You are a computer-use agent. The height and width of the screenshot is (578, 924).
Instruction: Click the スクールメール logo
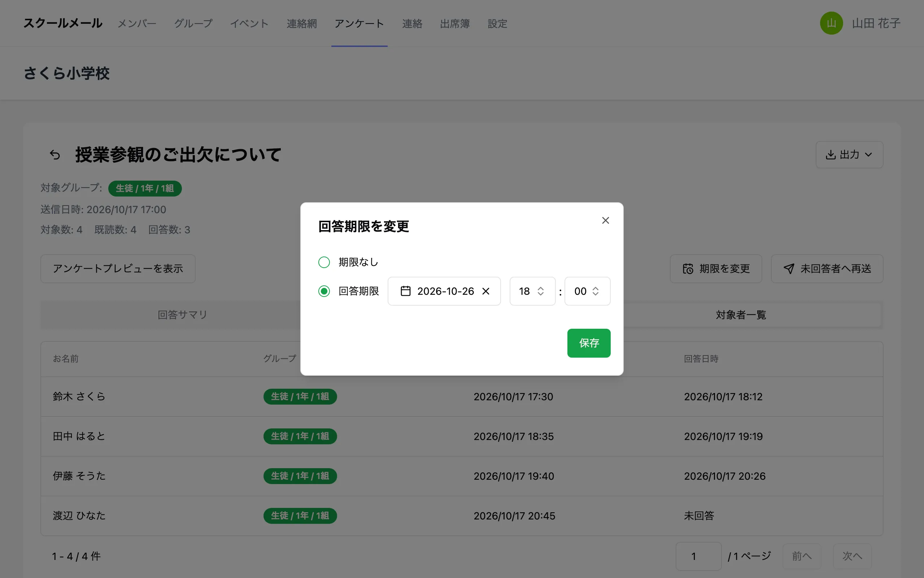click(62, 23)
